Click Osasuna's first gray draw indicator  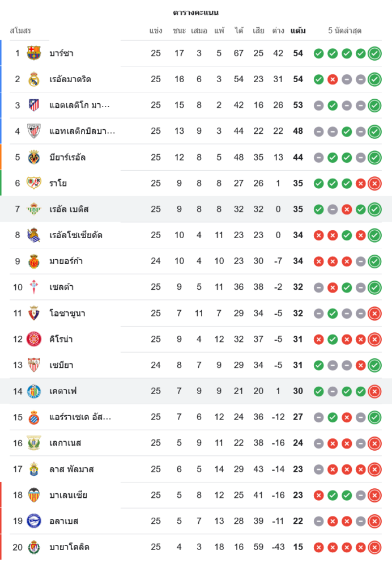(x=319, y=314)
